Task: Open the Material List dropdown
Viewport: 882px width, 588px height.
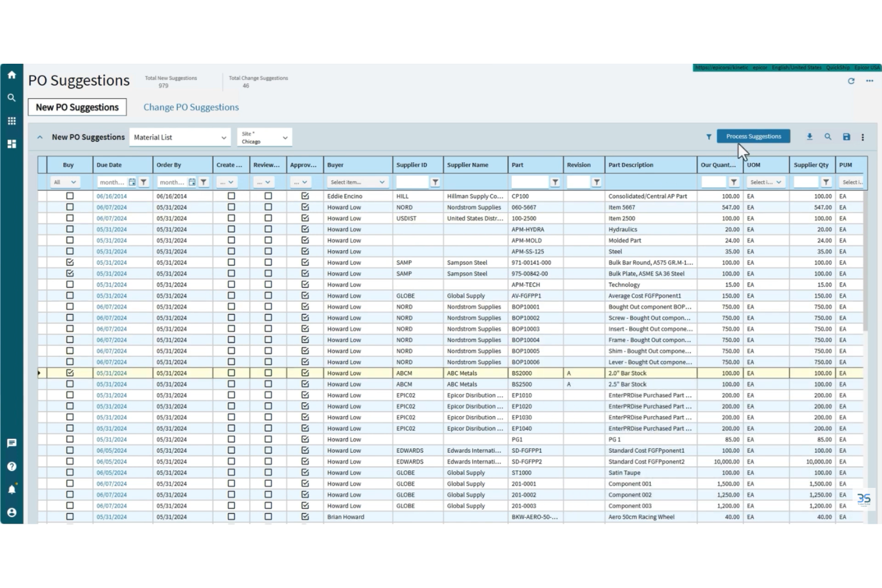Action: (x=179, y=136)
